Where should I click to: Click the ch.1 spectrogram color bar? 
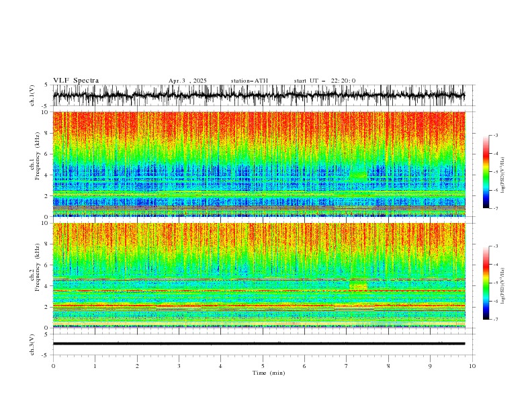[486, 172]
